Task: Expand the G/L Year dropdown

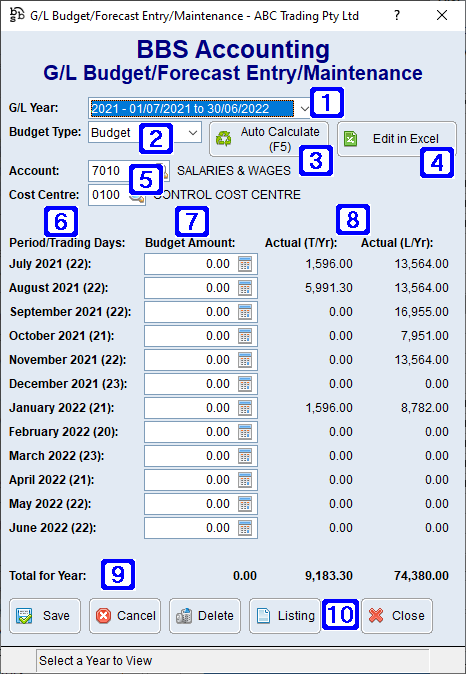Action: (x=304, y=108)
